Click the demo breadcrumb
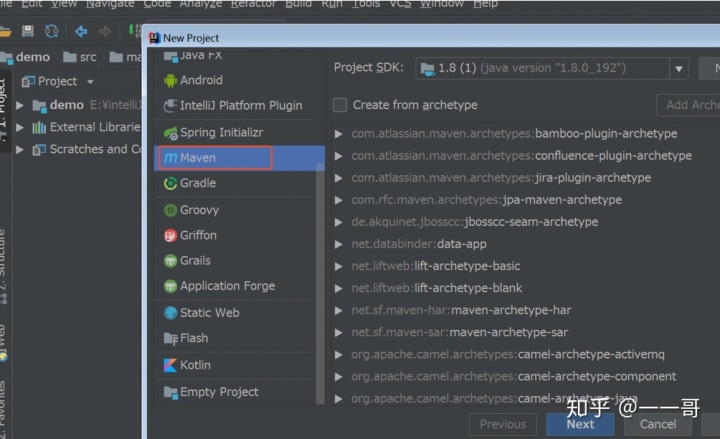720x439 pixels. (x=25, y=57)
